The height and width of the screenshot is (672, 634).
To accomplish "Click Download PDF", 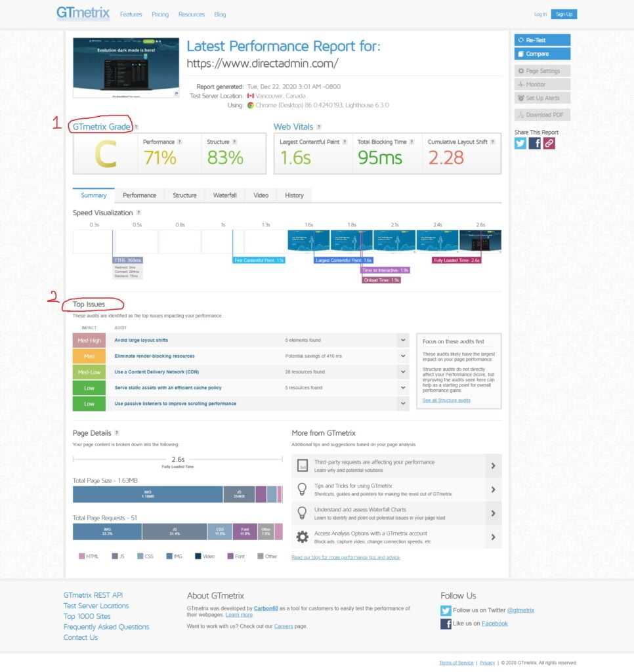I will 542,115.
